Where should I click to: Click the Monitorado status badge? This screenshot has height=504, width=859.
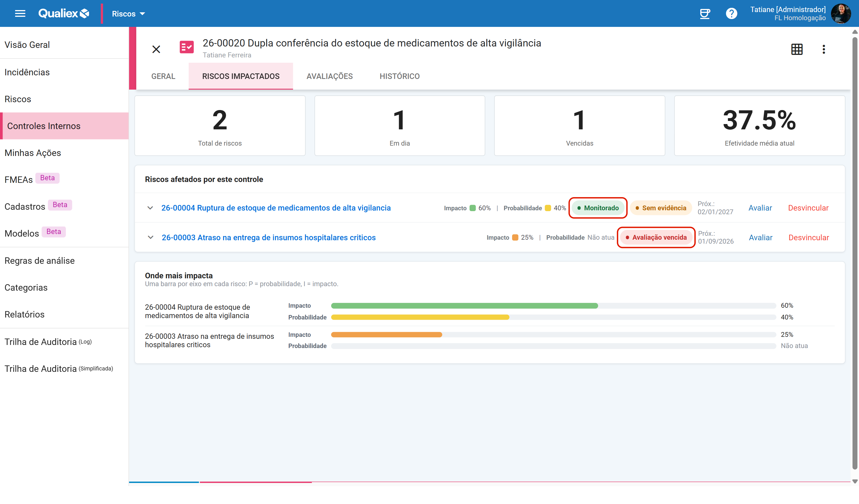(x=598, y=208)
